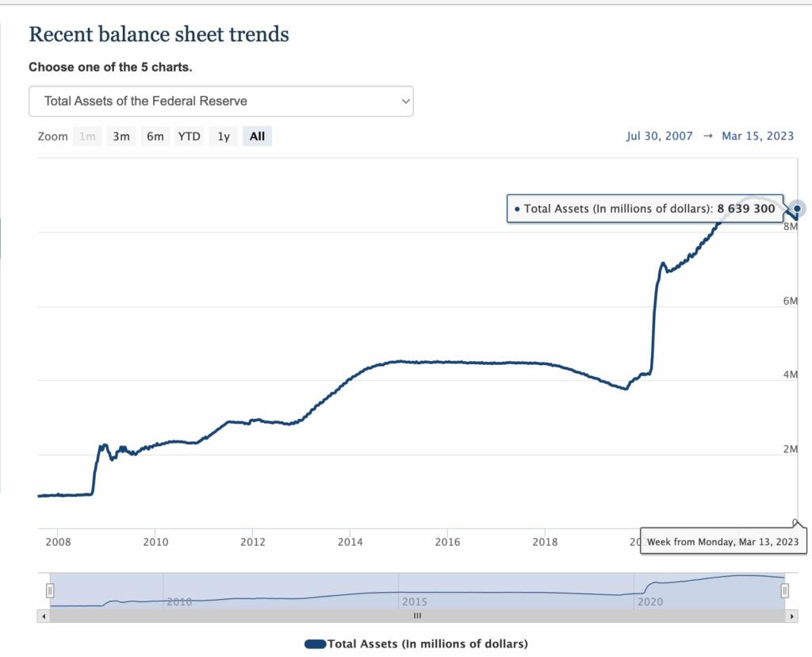The image size is (812, 657).
Task: Set zoom range to 1y
Action: [224, 136]
